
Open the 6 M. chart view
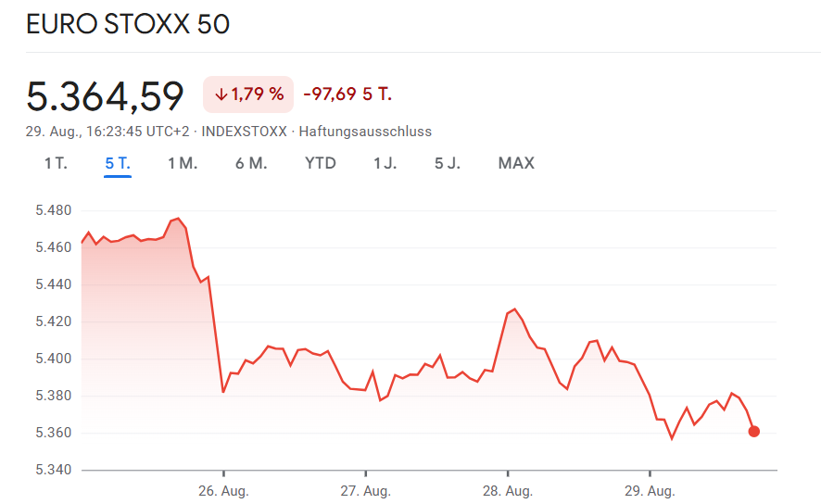[x=251, y=163]
